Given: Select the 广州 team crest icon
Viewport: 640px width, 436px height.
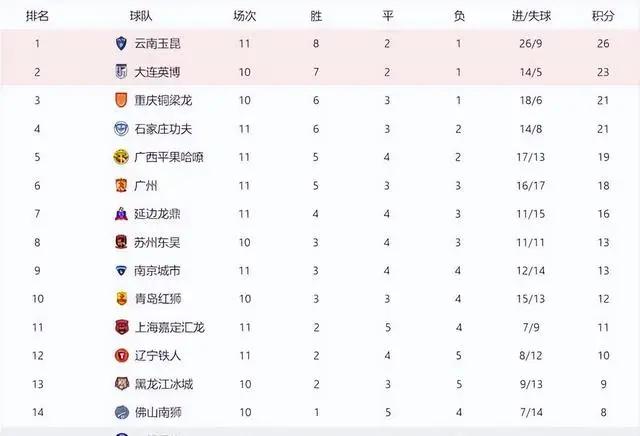Looking at the screenshot, I should [121, 186].
